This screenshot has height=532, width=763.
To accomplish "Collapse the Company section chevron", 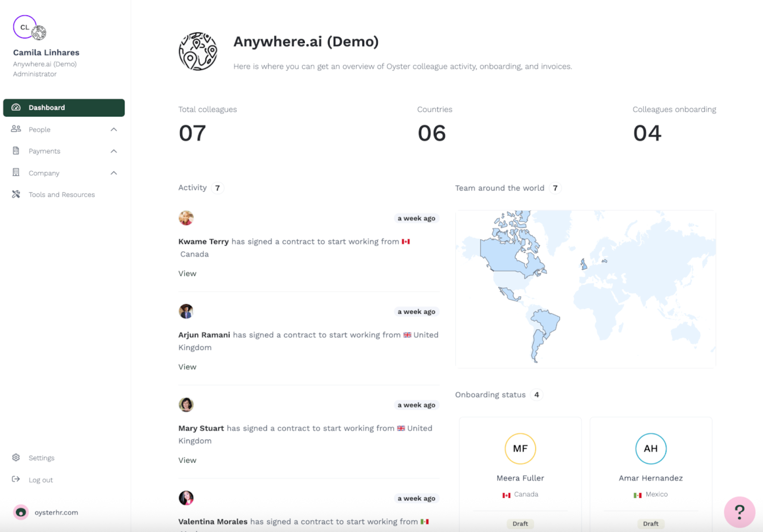I will [x=113, y=173].
